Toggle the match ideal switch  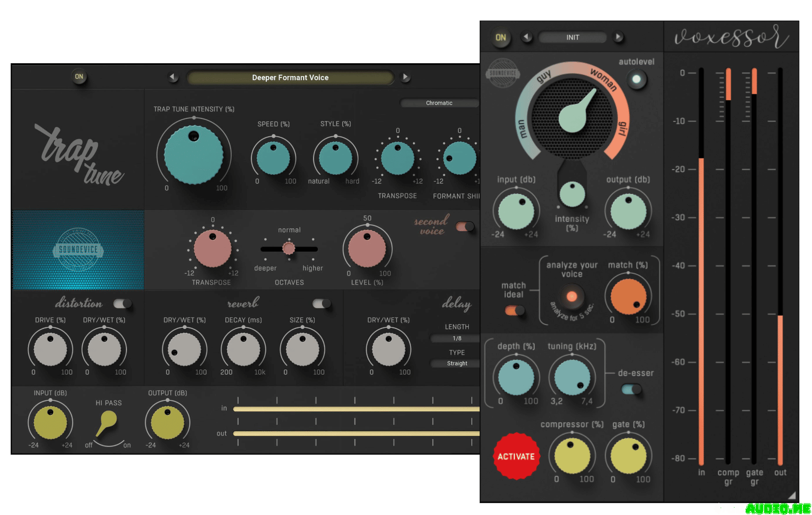tap(514, 311)
